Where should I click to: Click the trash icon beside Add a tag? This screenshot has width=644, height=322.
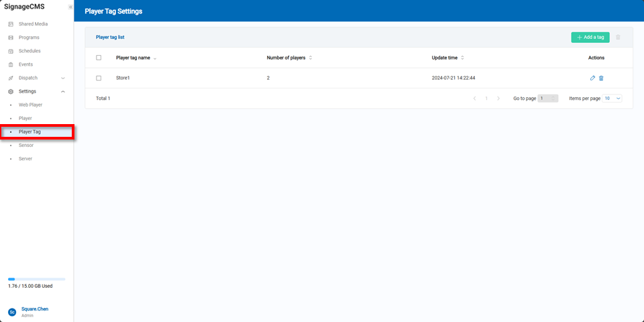[x=618, y=38]
